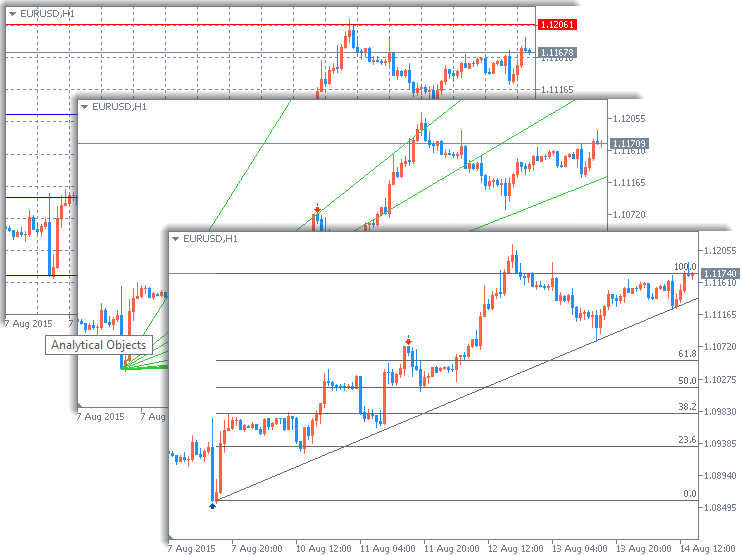Viewport: 742px width, 555px height.
Task: Select the Fibonacci 100.0 level label
Action: point(685,267)
